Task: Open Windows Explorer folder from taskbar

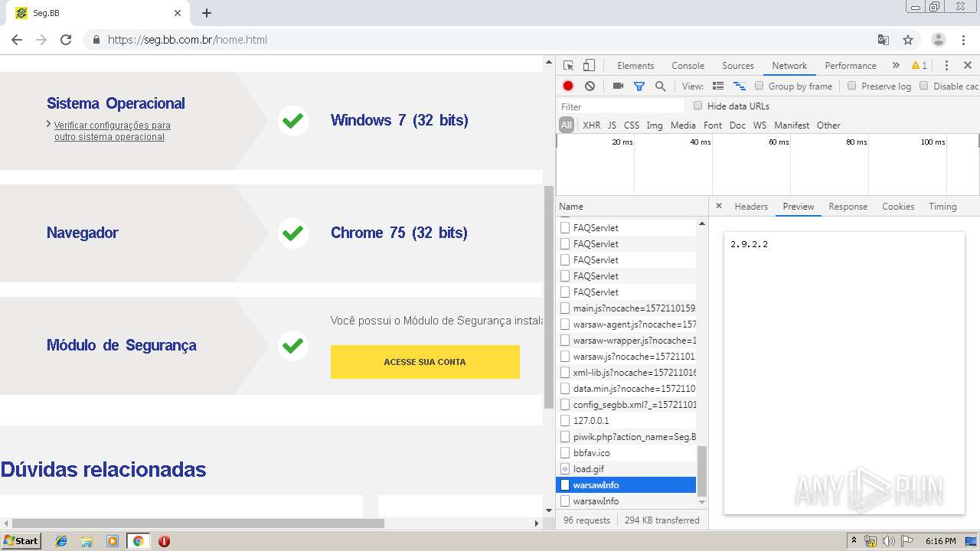Action: click(87, 541)
